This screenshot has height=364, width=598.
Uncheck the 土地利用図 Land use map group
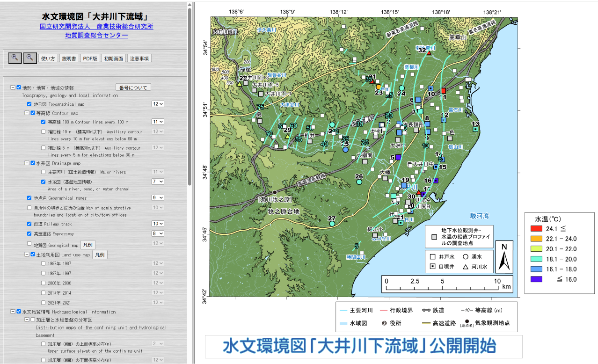33,255
